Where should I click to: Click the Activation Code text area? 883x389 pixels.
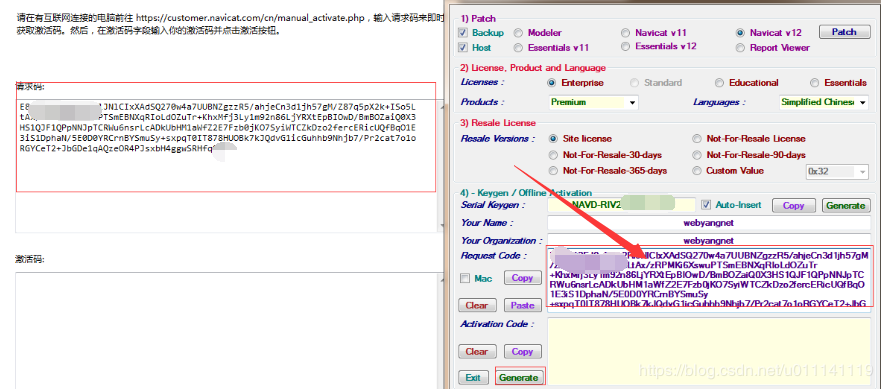708,352
